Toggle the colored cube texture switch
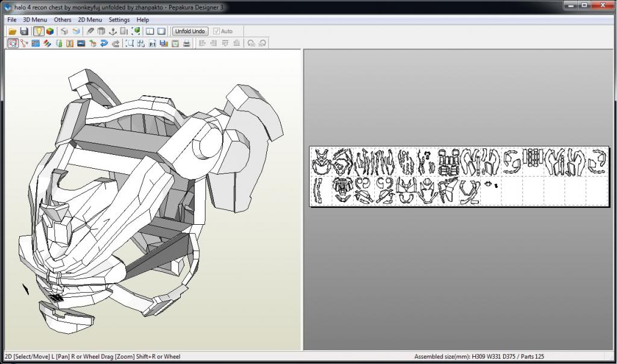The height and width of the screenshot is (364, 617). pos(50,31)
